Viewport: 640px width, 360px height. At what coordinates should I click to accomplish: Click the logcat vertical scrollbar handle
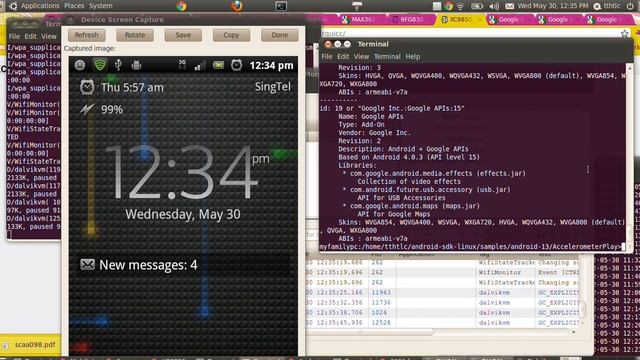tap(583, 311)
